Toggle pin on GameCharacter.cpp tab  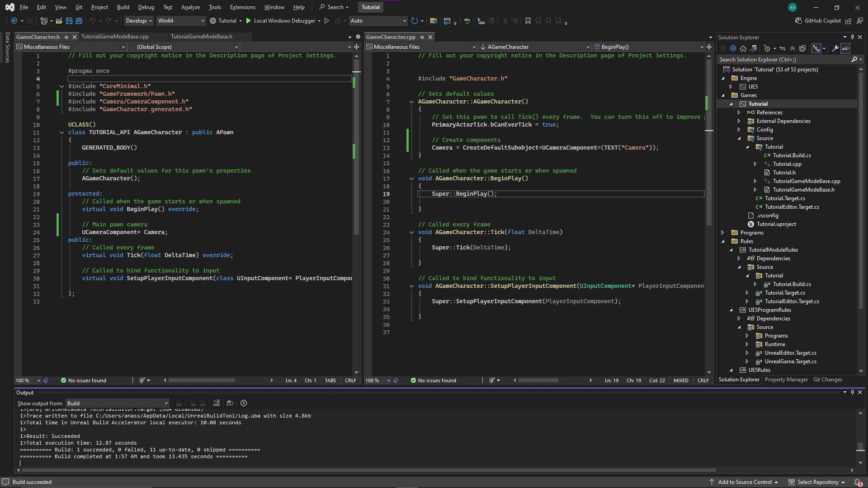422,37
